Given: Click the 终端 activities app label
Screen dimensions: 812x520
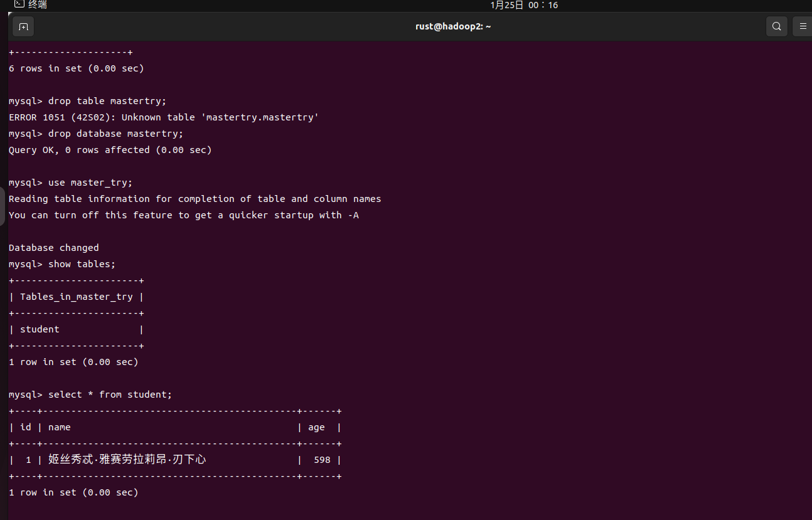Looking at the screenshot, I should 31,5.
